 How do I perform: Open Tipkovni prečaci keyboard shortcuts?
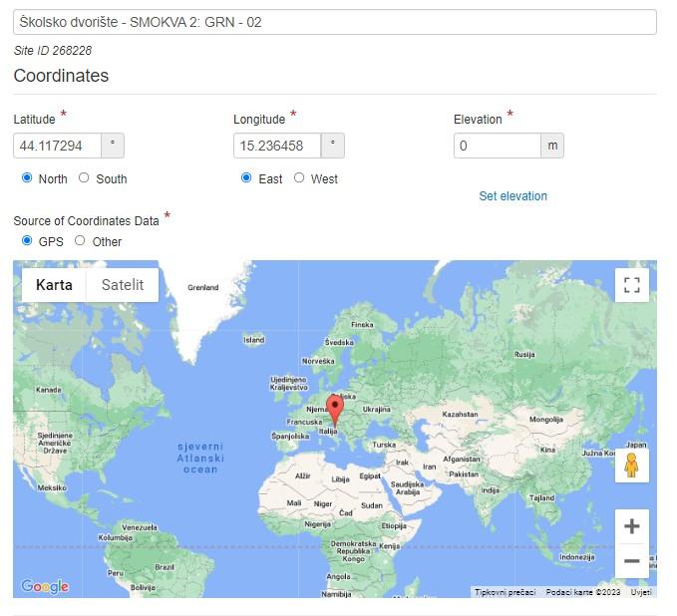click(505, 592)
